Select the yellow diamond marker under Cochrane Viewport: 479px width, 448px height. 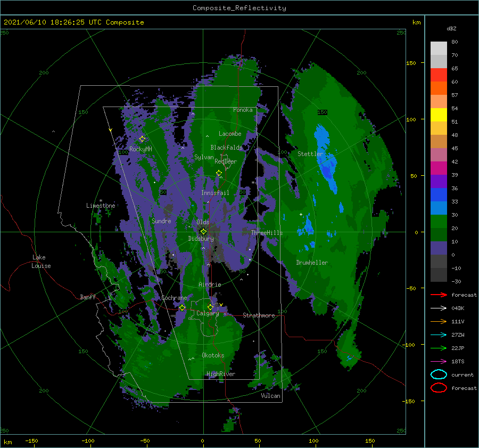182,307
